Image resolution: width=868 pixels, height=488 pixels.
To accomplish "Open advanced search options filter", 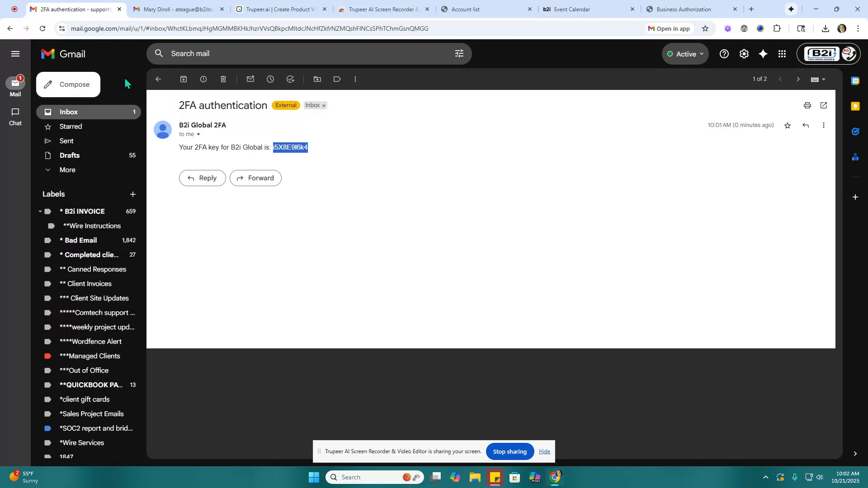I will 459,53.
